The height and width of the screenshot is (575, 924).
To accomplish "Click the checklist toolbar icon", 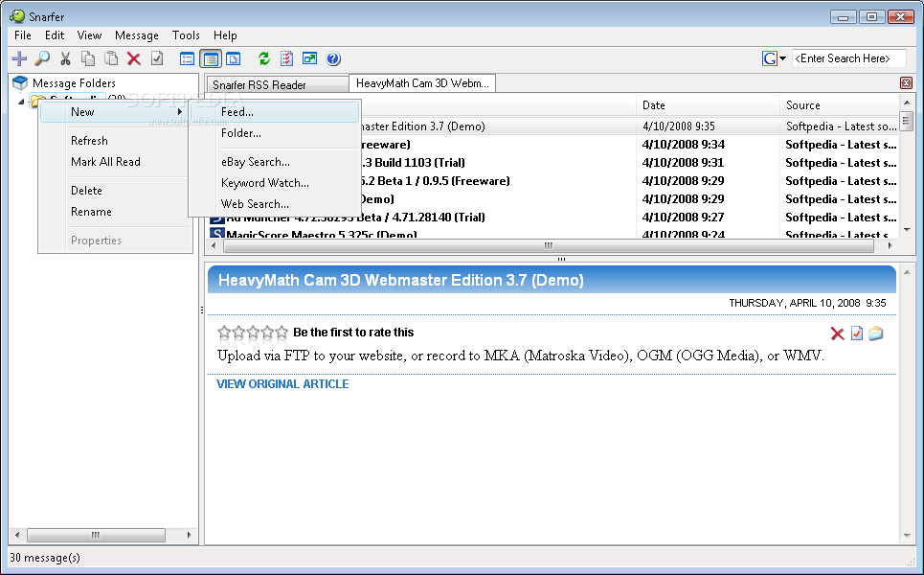I will coord(286,58).
